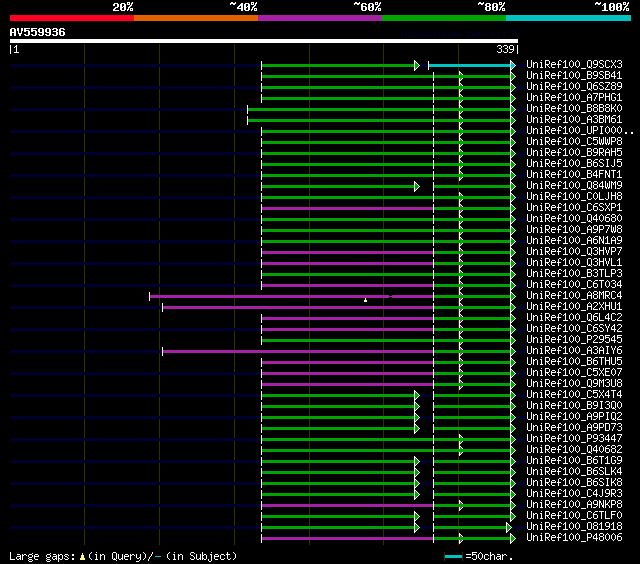Click the green end arrow of O81918 alignment
The width and height of the screenshot is (640, 564).
509,528
